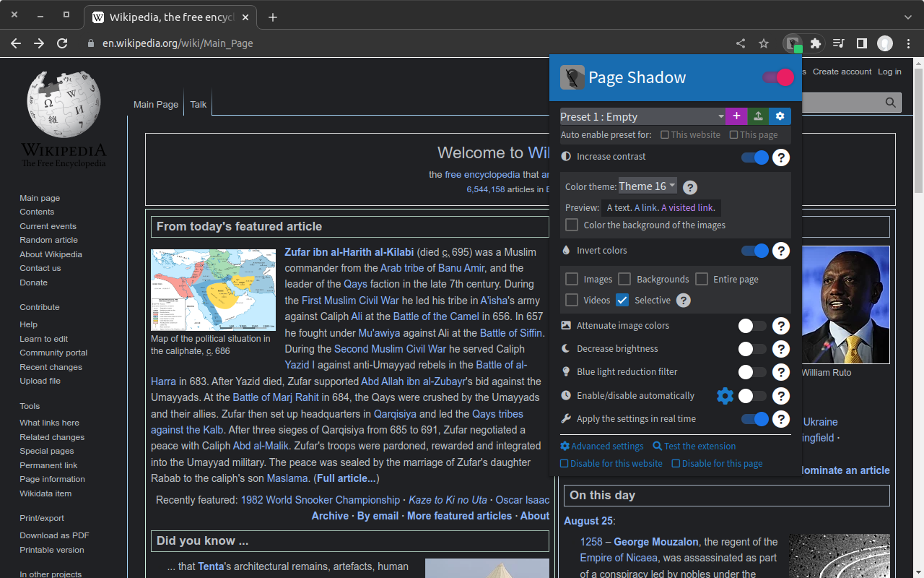Open Advanced settings link
Viewport: 924px width, 578px height.
click(x=602, y=447)
